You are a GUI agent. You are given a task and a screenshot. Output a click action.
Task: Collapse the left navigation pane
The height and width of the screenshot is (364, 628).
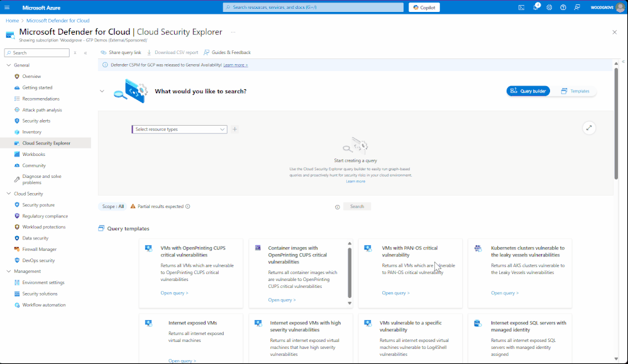click(85, 53)
